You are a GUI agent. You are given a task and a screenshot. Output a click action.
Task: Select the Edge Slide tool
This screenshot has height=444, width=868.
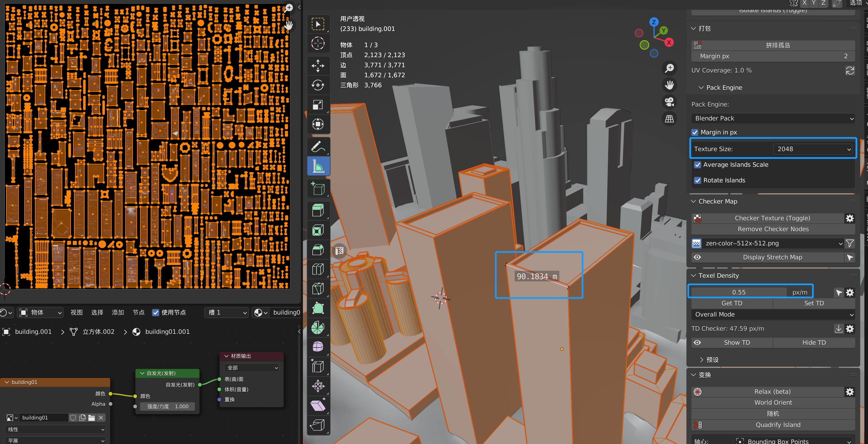318,366
